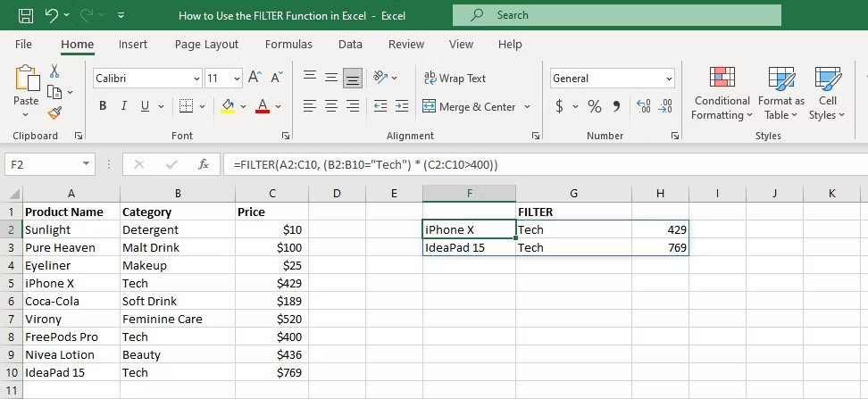
Task: Click the Search box in title bar
Action: [617, 15]
